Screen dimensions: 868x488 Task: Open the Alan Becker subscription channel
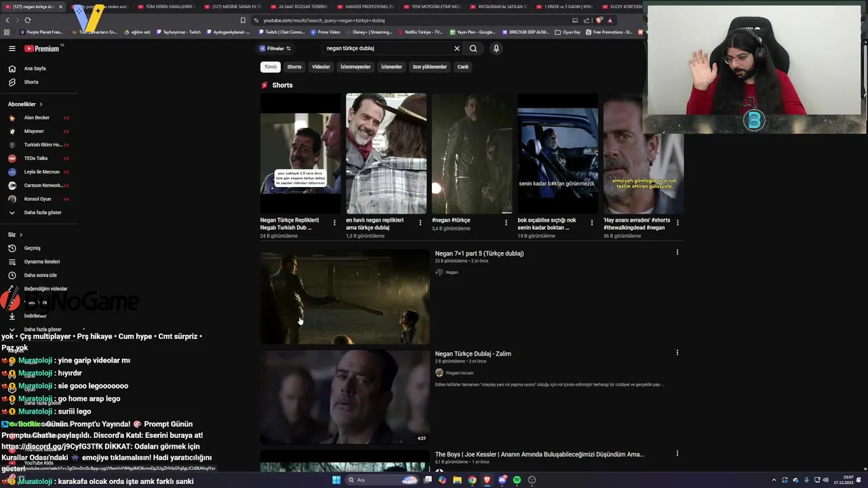click(x=37, y=118)
